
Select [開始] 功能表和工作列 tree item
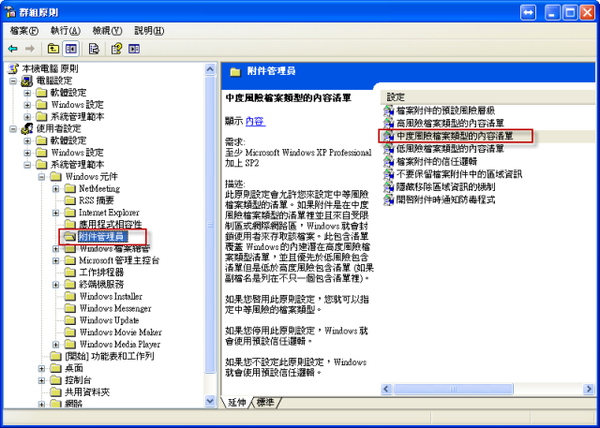109,356
